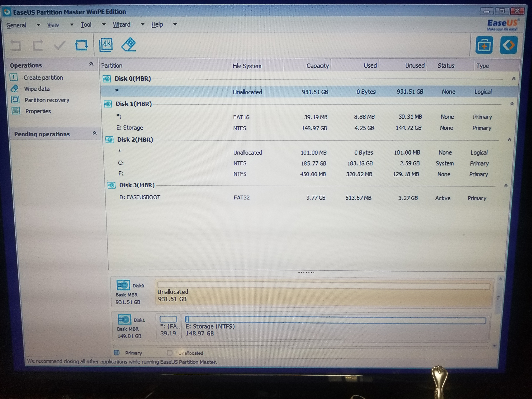Collapse the Disk 0(MBR) group

pyautogui.click(x=514, y=78)
